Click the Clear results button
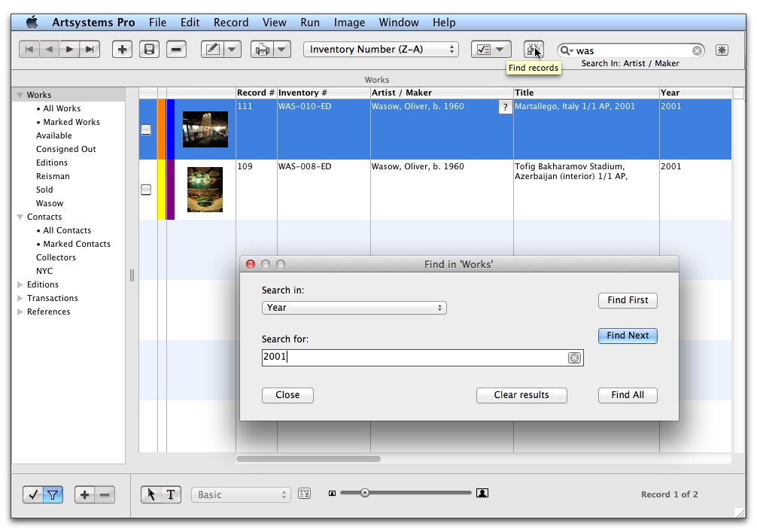This screenshot has height=532, width=757. pyautogui.click(x=521, y=395)
